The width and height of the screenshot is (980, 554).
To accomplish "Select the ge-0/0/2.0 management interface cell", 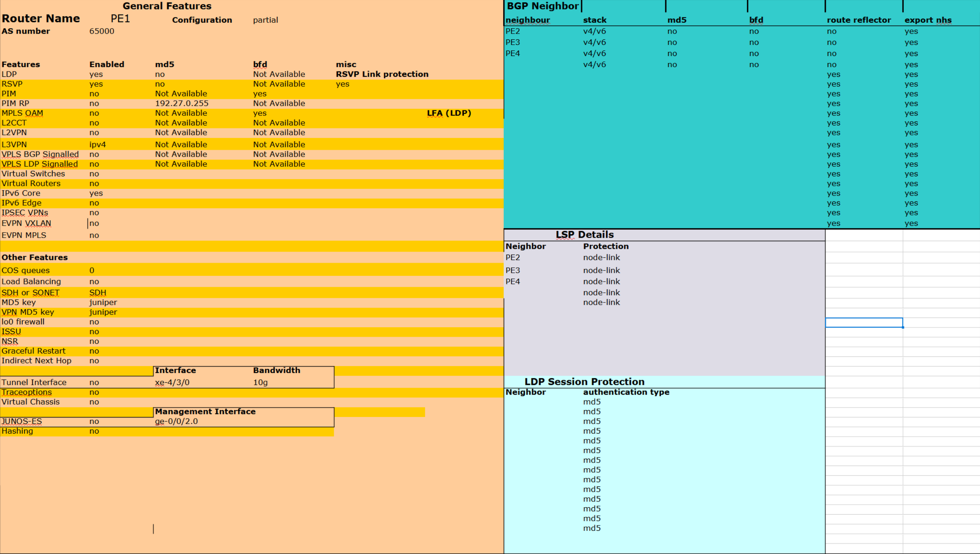I will 176,421.
